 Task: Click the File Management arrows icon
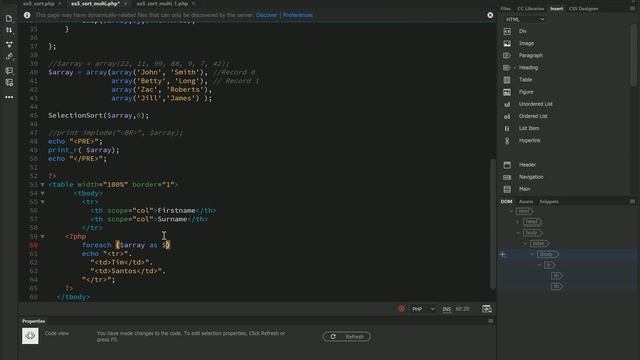coord(9,30)
